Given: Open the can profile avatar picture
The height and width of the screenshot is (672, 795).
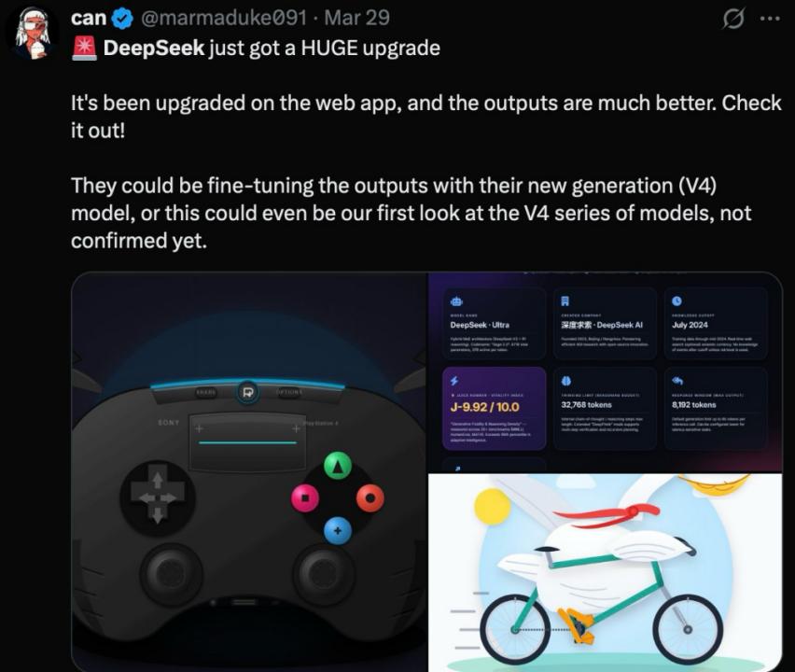Looking at the screenshot, I should (x=33, y=34).
